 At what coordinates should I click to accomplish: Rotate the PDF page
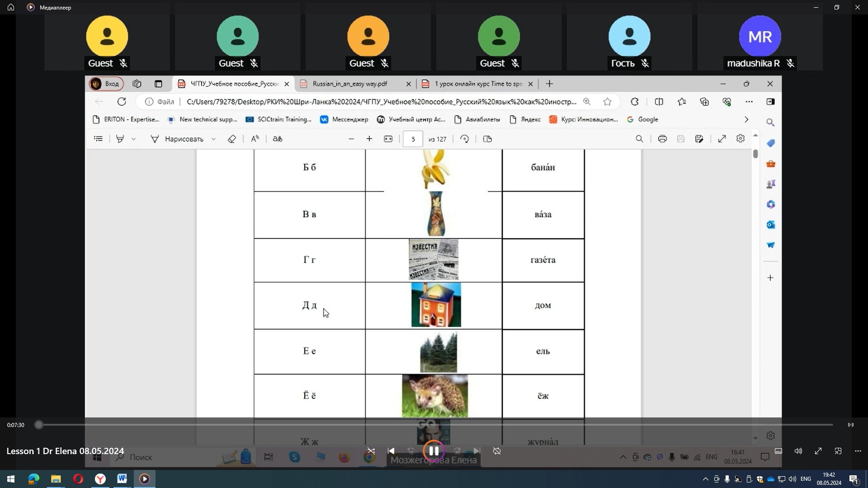click(x=465, y=139)
